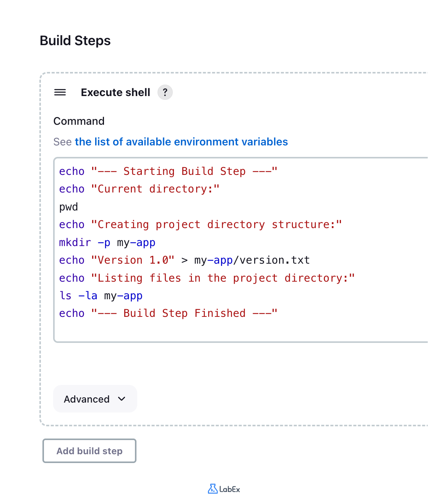This screenshot has height=499, width=448.
Task: Collapse the Advanced options panel
Action: click(x=95, y=399)
